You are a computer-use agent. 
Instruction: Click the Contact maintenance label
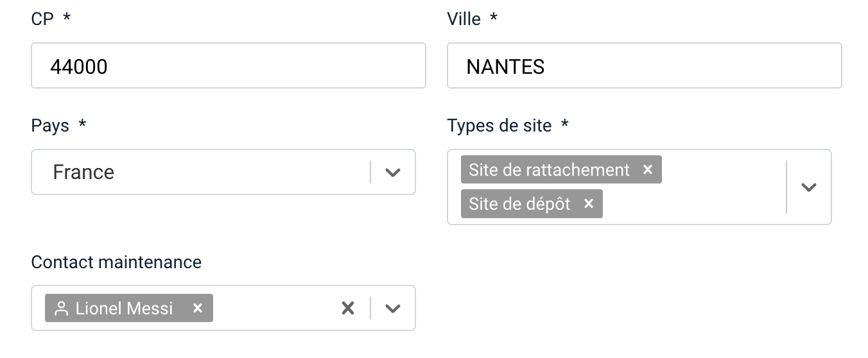tap(116, 262)
